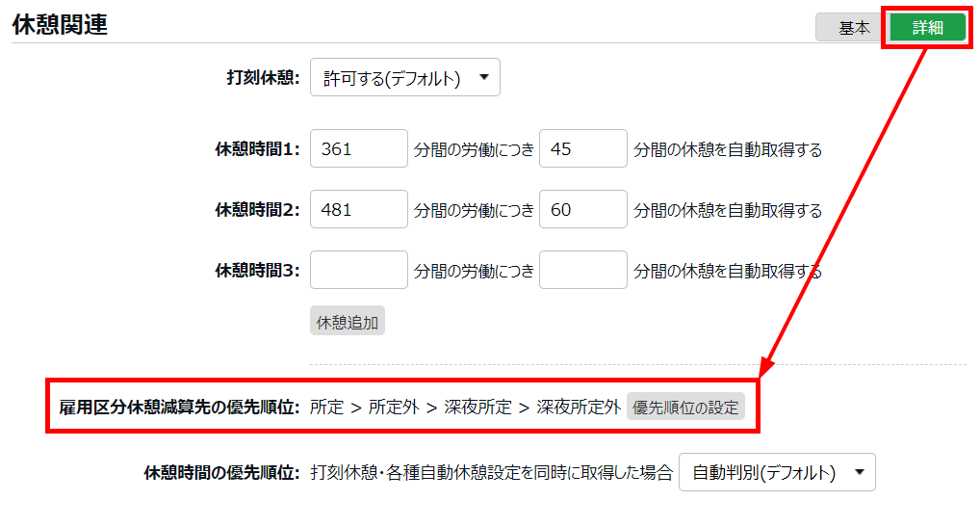Select the empty 休憩時間3 break minutes field
This screenshot has height=527, width=980.
[x=582, y=270]
